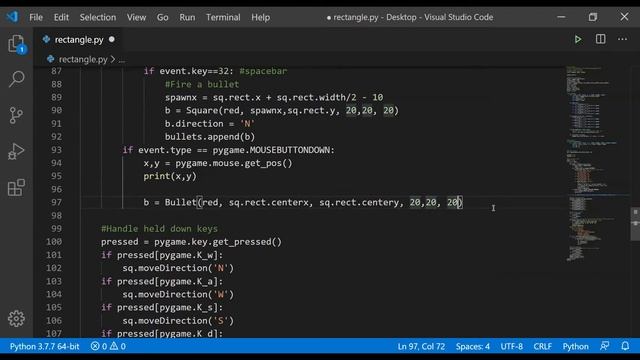Open the Go menu

(162, 18)
